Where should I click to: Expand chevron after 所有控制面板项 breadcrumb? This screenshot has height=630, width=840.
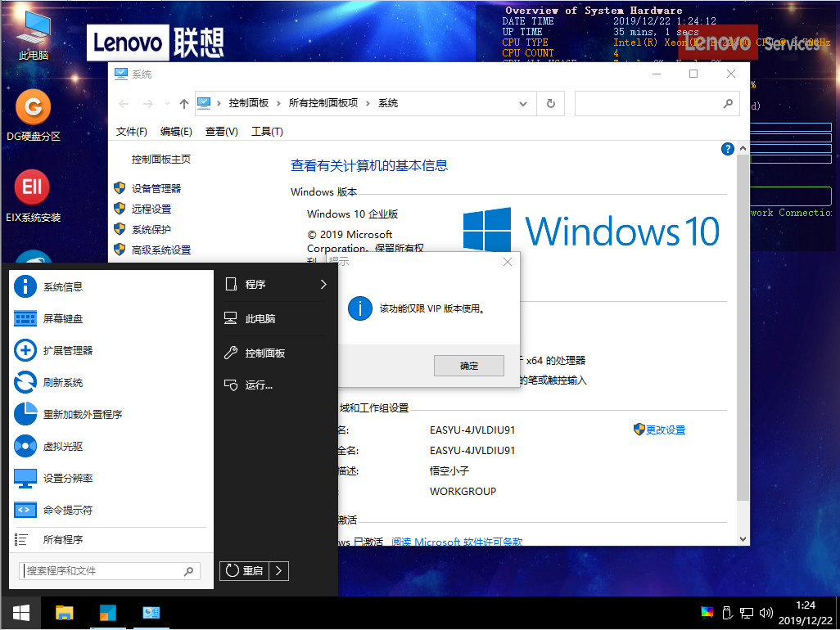click(x=368, y=104)
